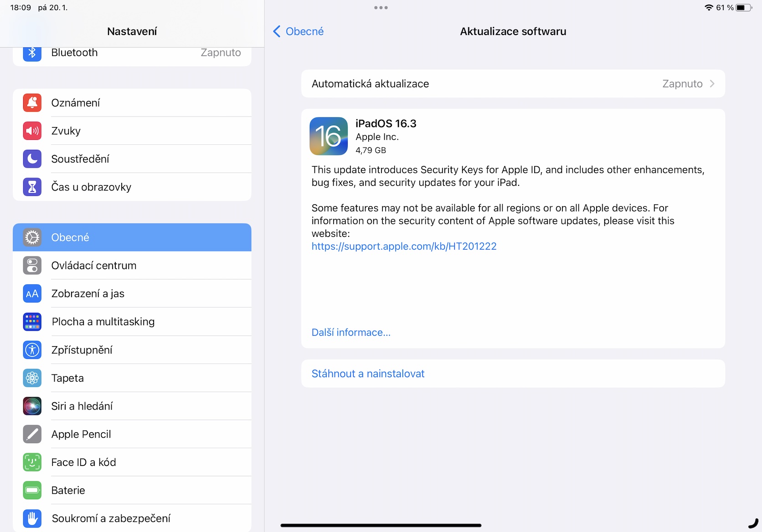Tap the Face ID a kód icon
762x532 pixels.
click(32, 462)
